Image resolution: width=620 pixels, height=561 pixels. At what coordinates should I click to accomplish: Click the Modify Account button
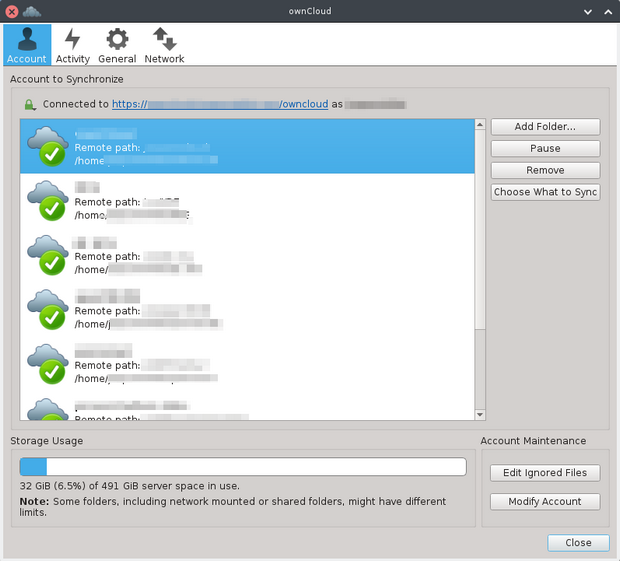[545, 501]
